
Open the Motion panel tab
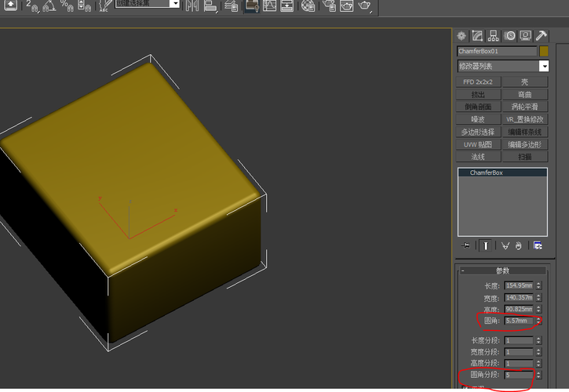point(509,35)
